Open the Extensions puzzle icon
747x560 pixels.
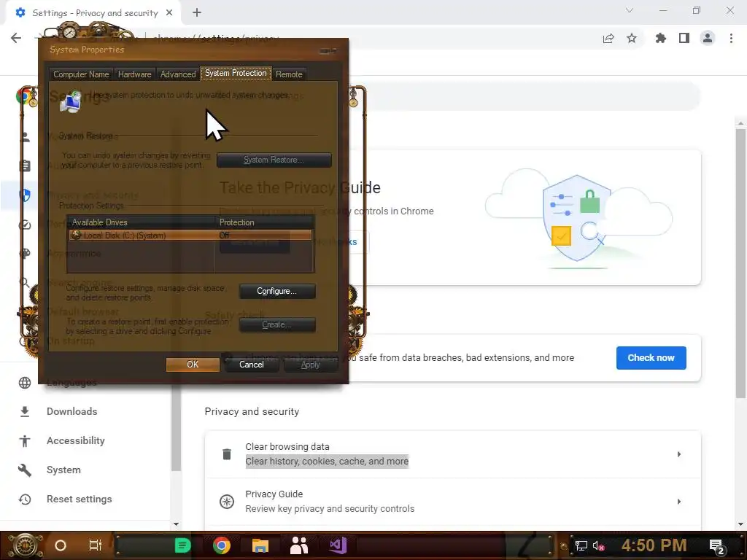click(661, 38)
